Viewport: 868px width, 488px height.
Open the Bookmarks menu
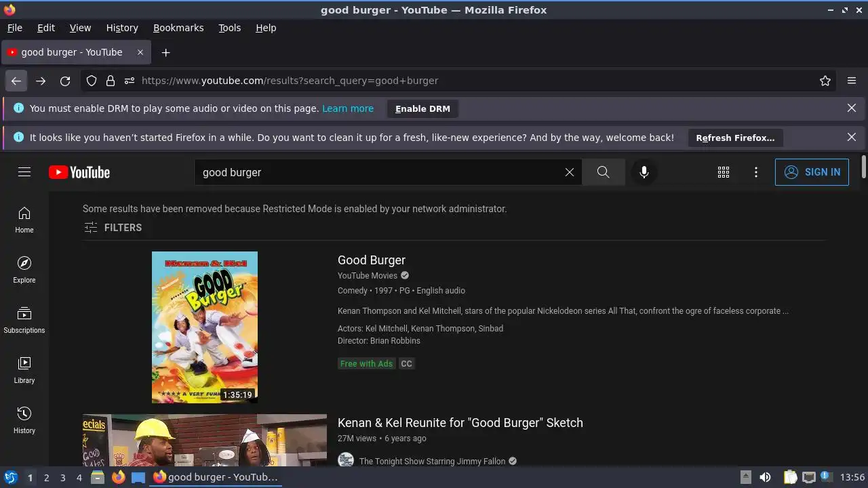(x=178, y=28)
